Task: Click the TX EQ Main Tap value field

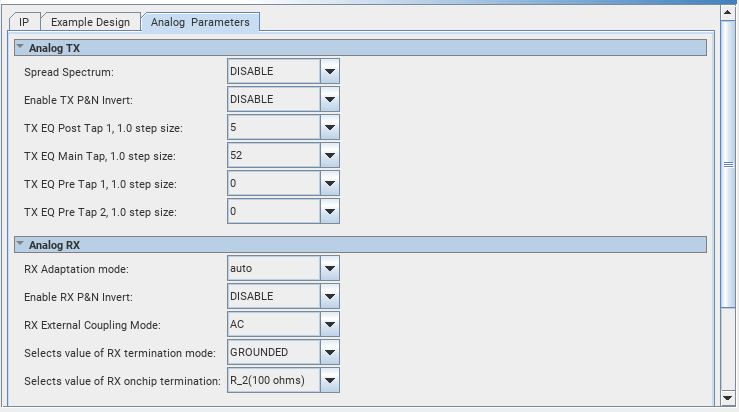Action: click(273, 156)
